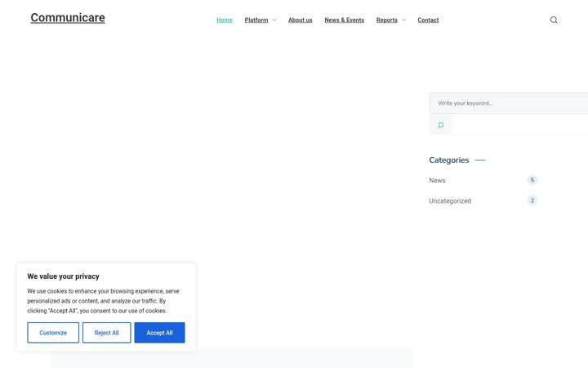Open the About us page
The width and height of the screenshot is (588, 368).
300,20
